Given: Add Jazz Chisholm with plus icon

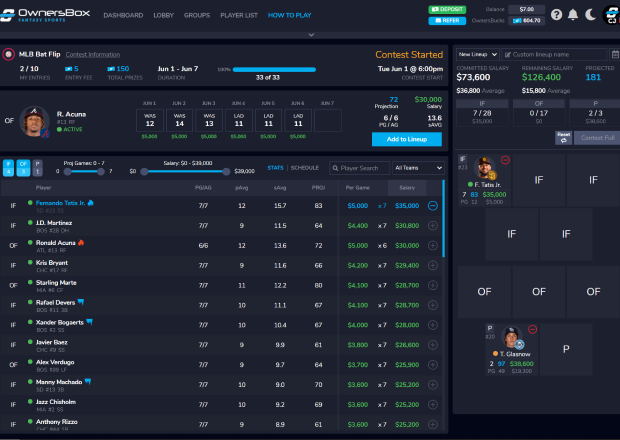Looking at the screenshot, I should click(433, 404).
